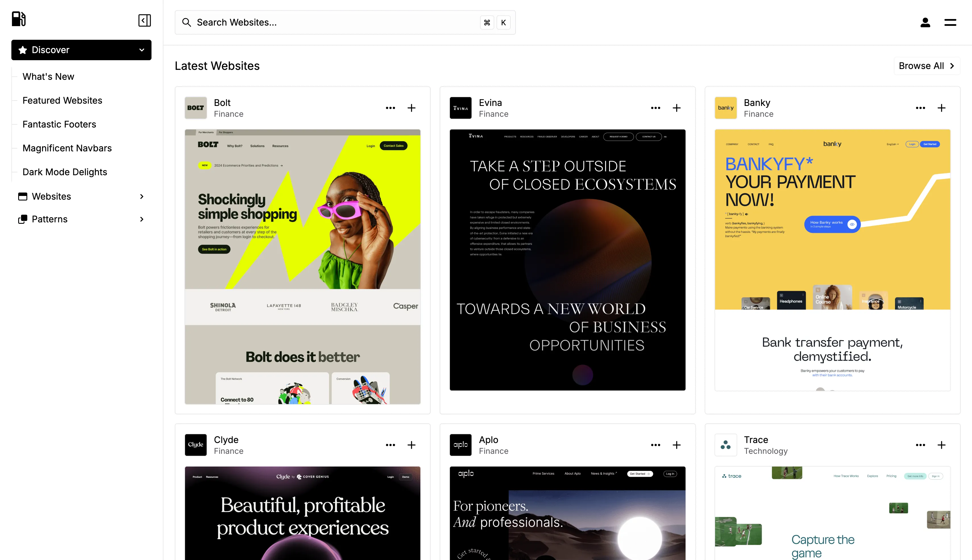
Task: Collapse the sidebar with the panel icon
Action: click(144, 20)
